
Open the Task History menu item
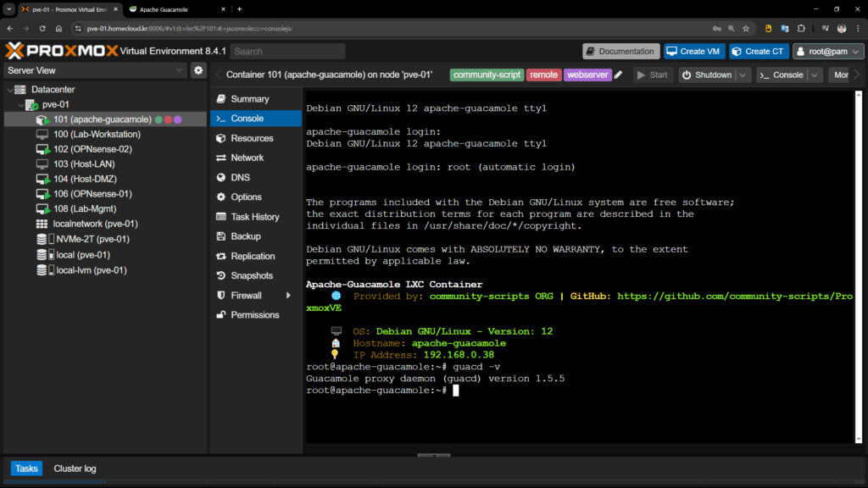(x=254, y=216)
